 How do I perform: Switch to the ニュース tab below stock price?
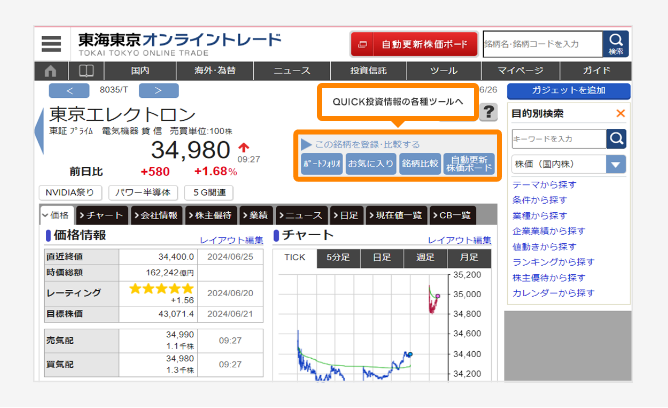(x=302, y=215)
